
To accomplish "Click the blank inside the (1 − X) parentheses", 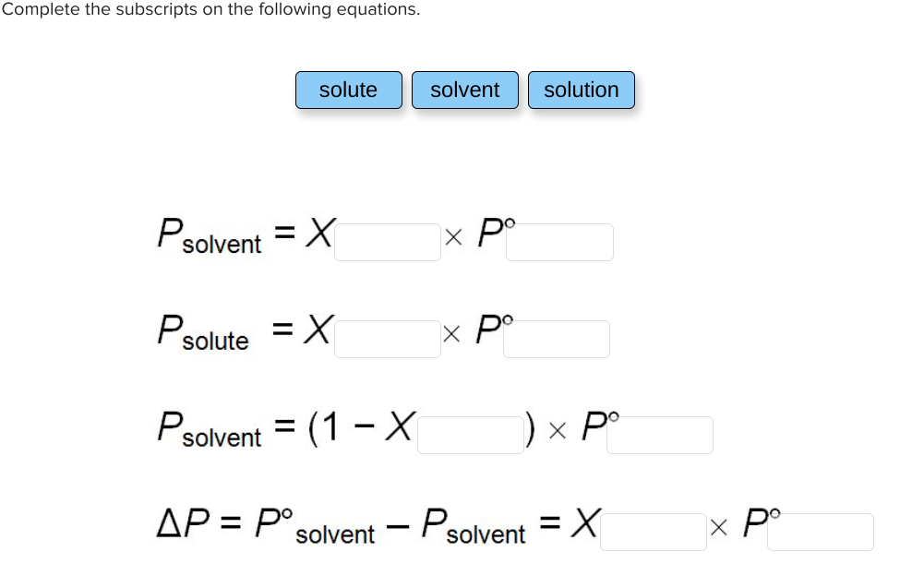I will coord(471,435).
